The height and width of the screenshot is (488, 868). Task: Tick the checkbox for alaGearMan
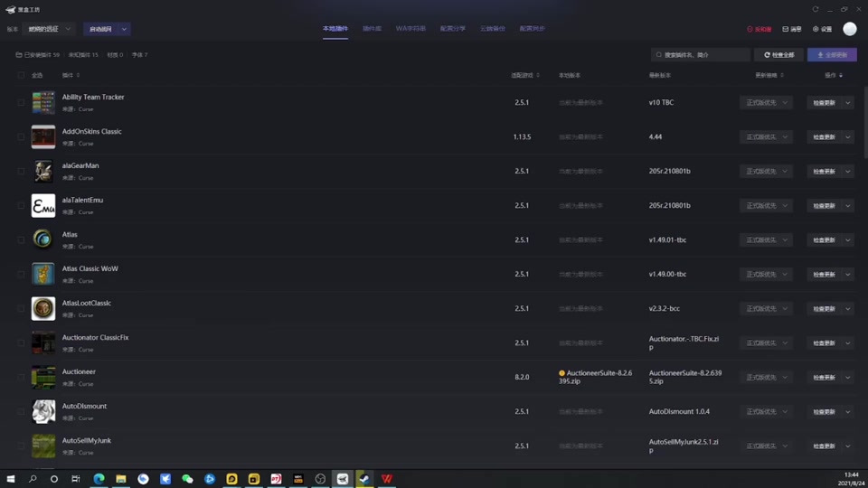[21, 171]
